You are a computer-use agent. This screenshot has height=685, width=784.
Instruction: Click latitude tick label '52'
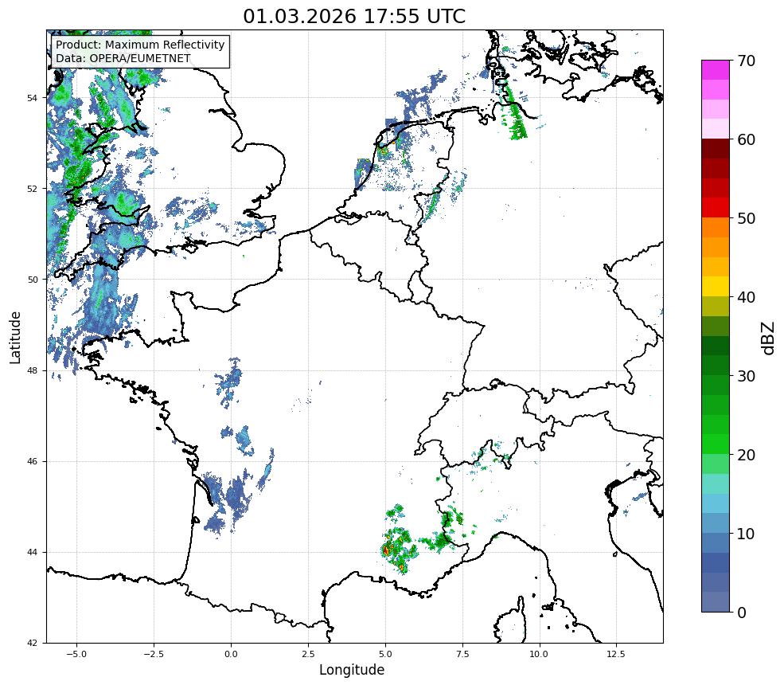(x=33, y=189)
